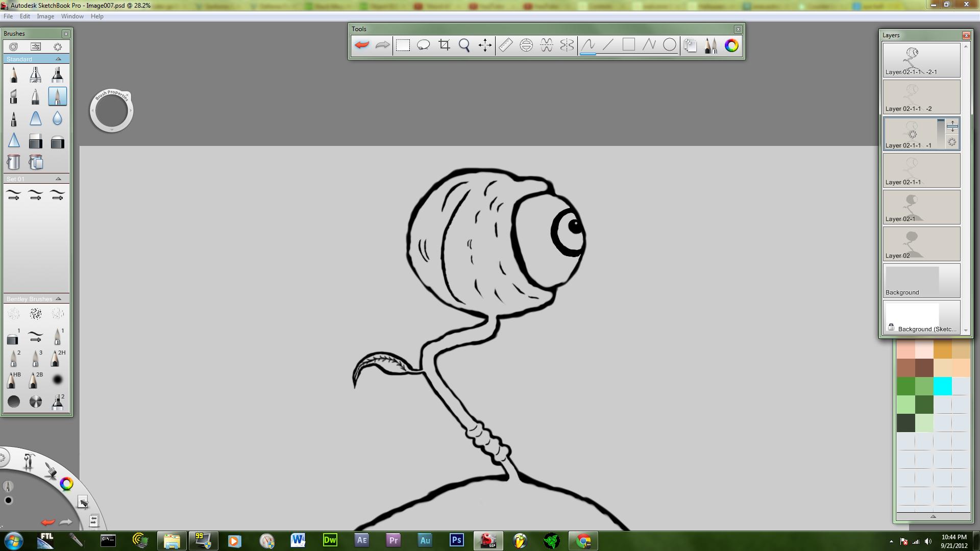This screenshot has height=551, width=980.
Task: Show hidden system tray icons
Action: [891, 541]
